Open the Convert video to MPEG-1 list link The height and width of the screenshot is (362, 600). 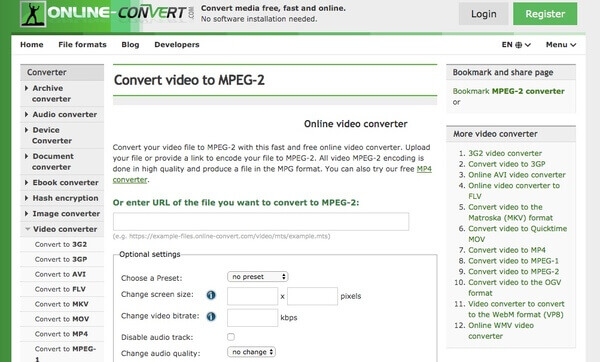(514, 261)
